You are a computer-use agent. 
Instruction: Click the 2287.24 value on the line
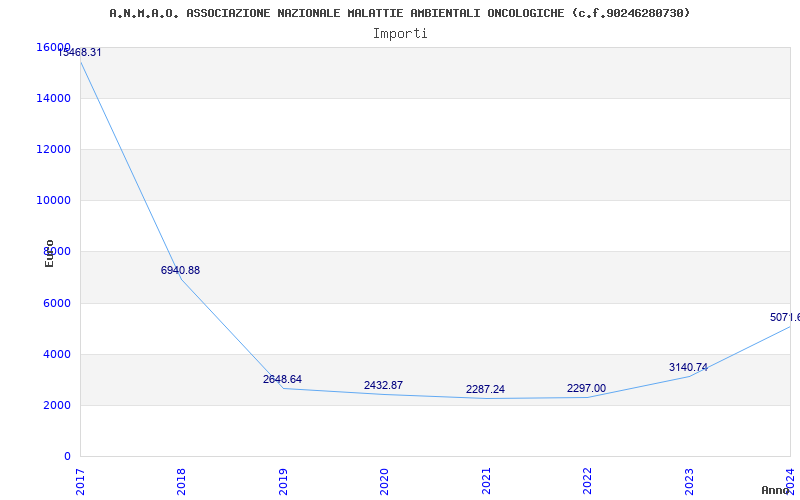click(485, 389)
